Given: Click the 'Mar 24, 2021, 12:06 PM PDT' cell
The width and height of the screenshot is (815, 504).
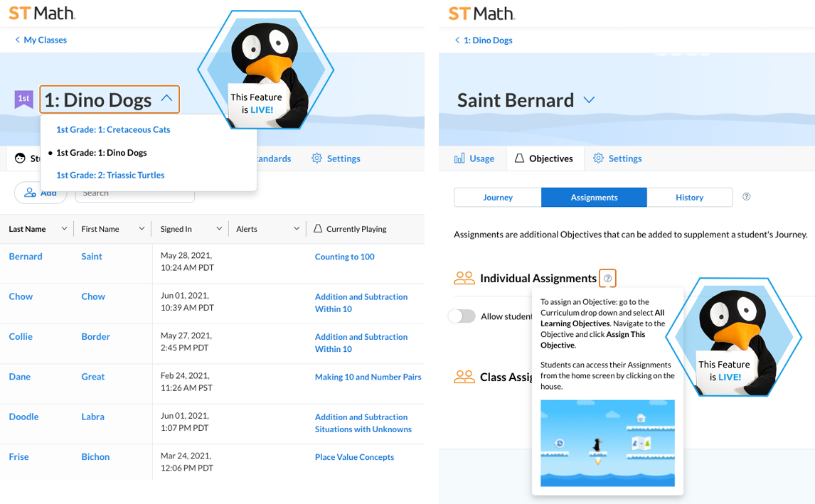Looking at the screenshot, I should coord(187,462).
